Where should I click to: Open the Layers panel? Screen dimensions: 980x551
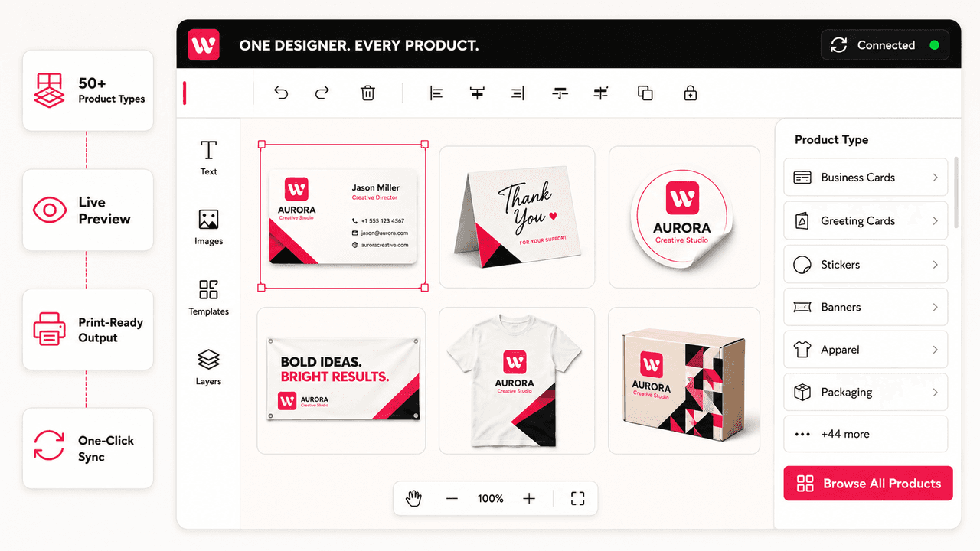208,367
